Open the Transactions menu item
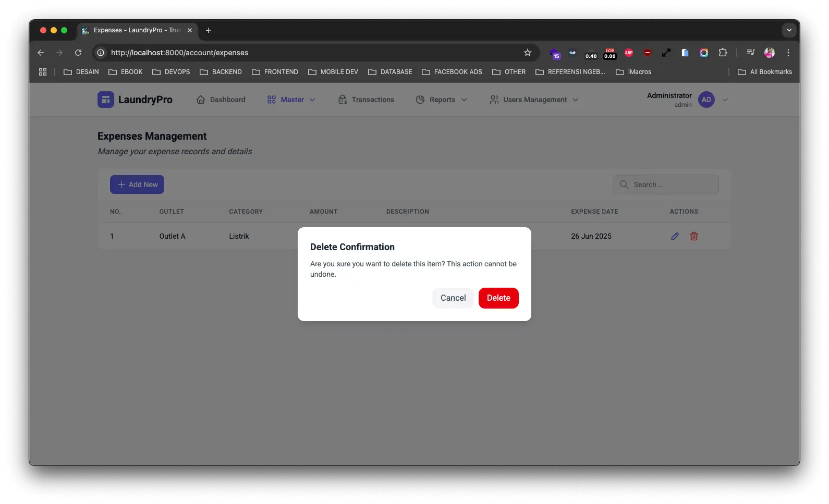 [367, 100]
